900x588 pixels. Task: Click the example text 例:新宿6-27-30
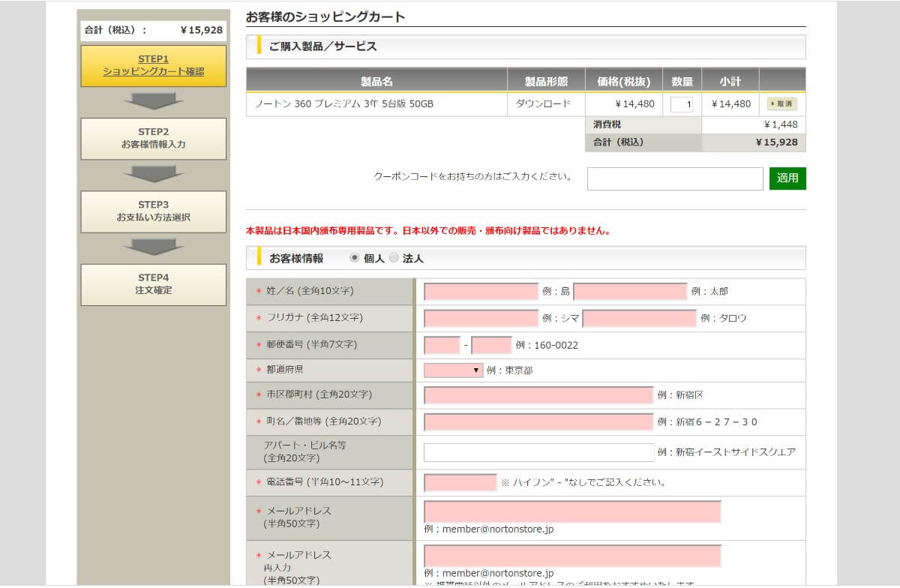[707, 422]
